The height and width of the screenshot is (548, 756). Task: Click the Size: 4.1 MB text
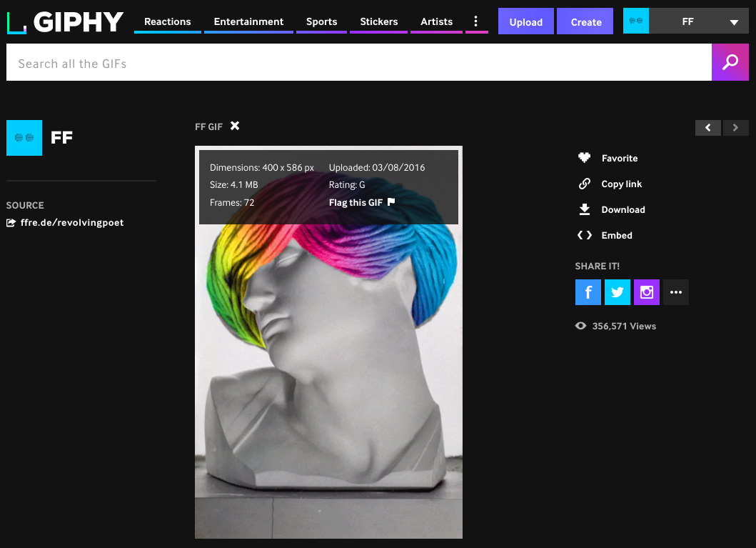(x=234, y=185)
